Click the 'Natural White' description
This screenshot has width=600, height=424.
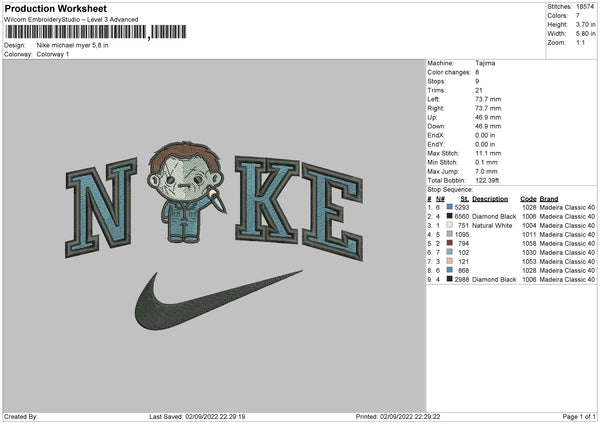[x=492, y=225]
